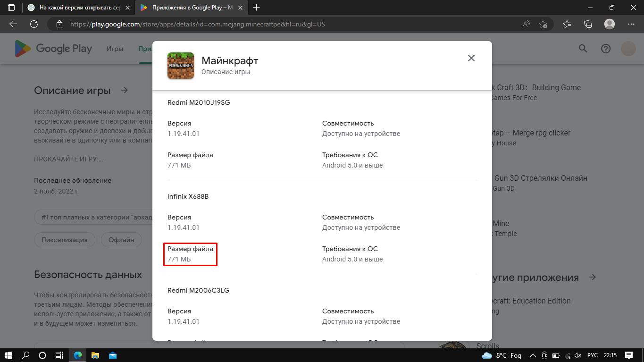
Task: Open the Google Play help icon
Action: pyautogui.click(x=606, y=48)
